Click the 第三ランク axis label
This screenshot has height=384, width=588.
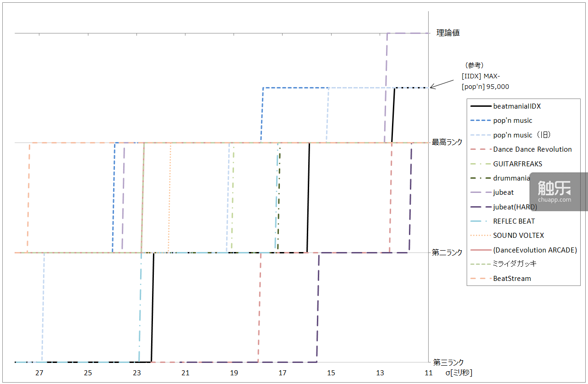(448, 362)
